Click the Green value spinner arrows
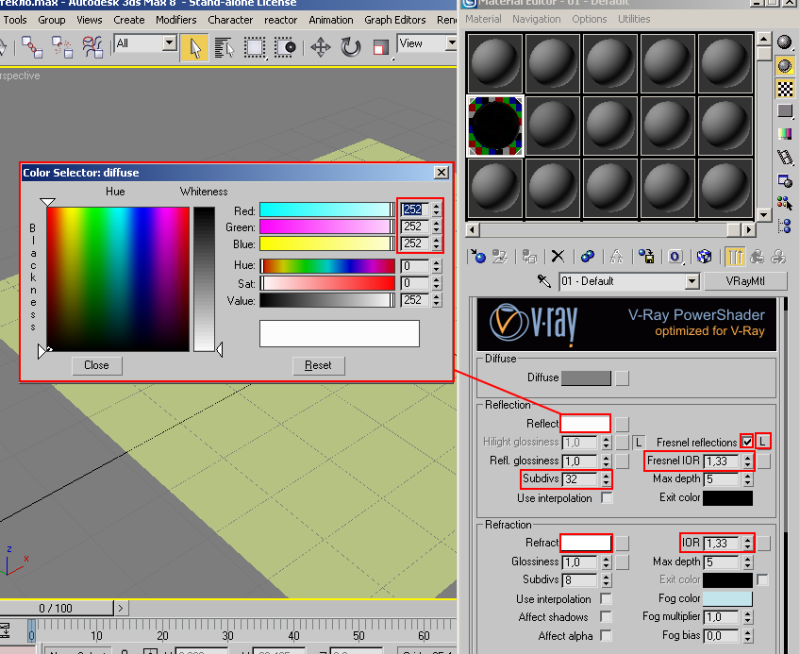This screenshot has width=800, height=654. (x=436, y=227)
